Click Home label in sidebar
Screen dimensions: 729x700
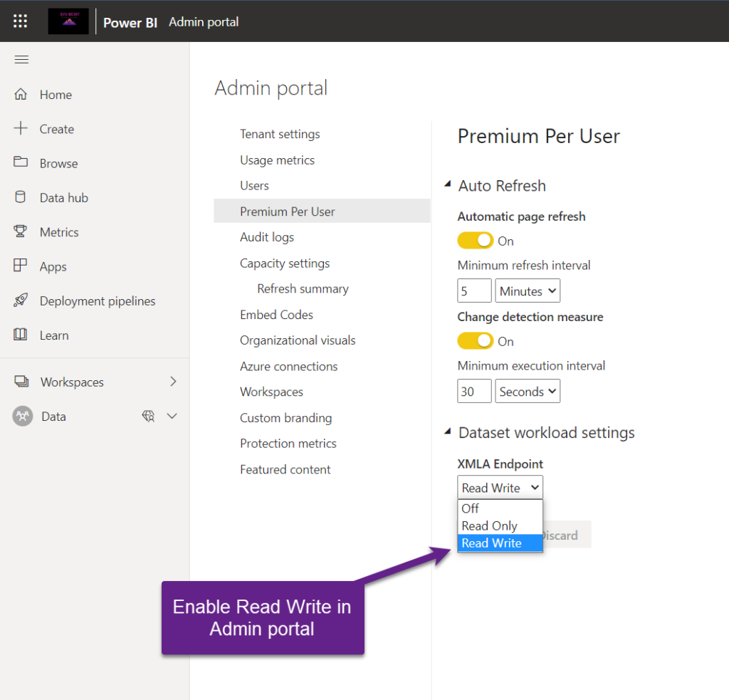point(56,95)
